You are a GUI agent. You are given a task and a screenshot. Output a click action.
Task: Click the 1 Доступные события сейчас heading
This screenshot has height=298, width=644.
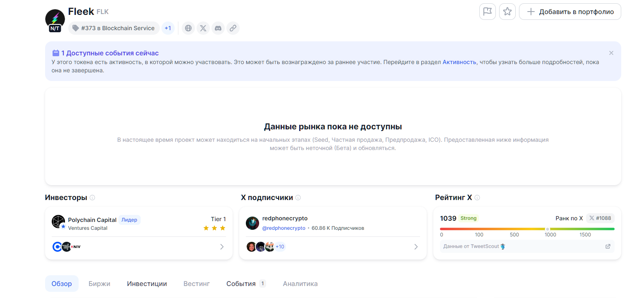[x=110, y=53]
